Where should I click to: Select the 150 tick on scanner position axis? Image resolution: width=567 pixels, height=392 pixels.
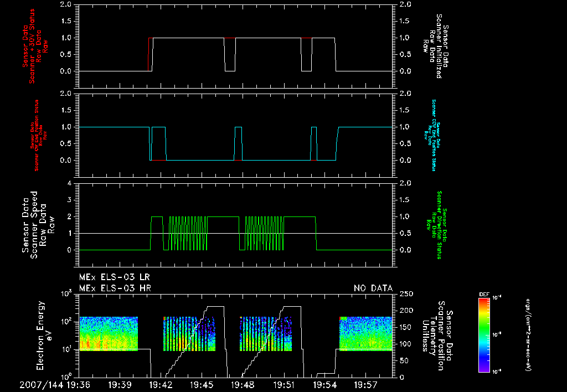[x=406, y=327]
